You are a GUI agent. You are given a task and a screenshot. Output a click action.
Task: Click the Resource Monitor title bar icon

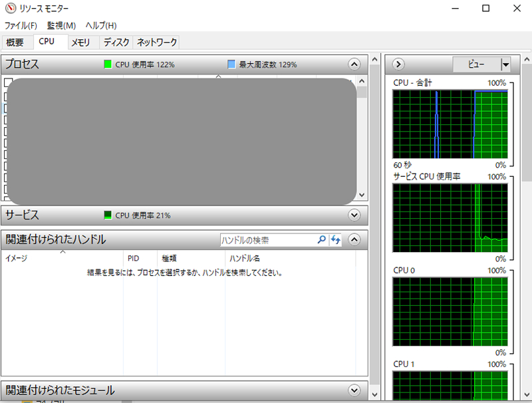pyautogui.click(x=8, y=8)
